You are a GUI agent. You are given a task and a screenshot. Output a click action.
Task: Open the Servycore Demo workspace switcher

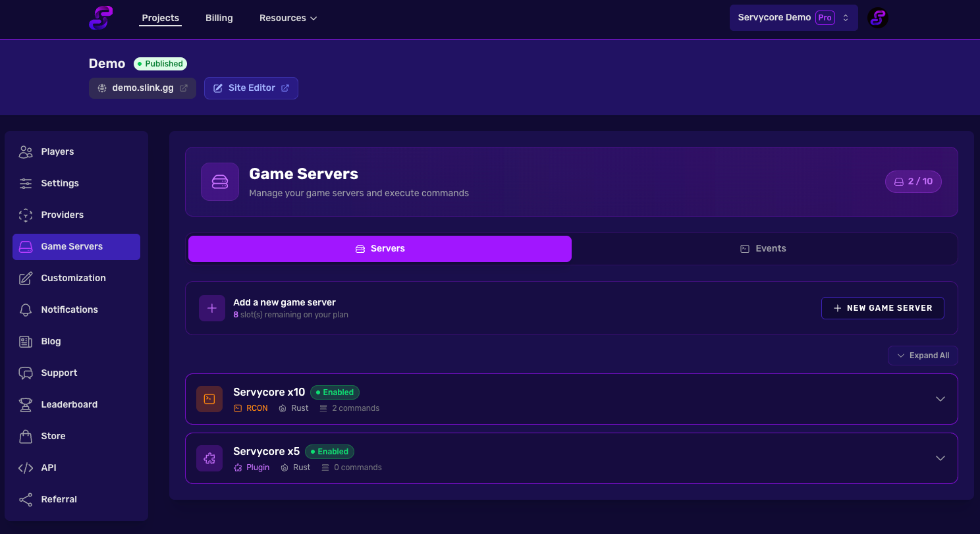pyautogui.click(x=793, y=18)
